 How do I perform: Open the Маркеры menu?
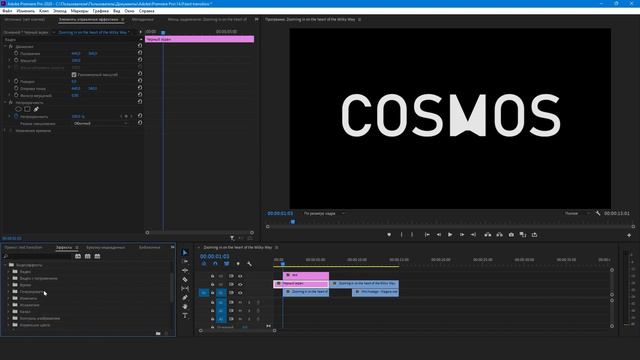pyautogui.click(x=80, y=11)
